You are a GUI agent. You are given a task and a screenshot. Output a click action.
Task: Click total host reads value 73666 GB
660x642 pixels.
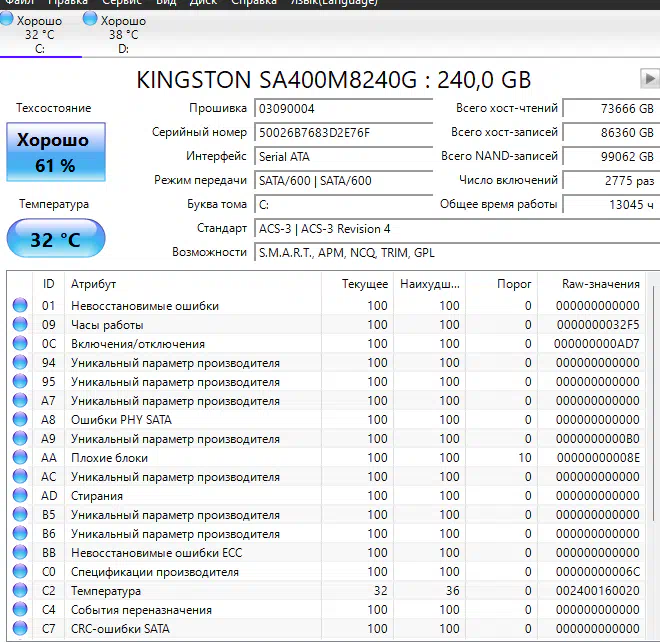pos(611,109)
